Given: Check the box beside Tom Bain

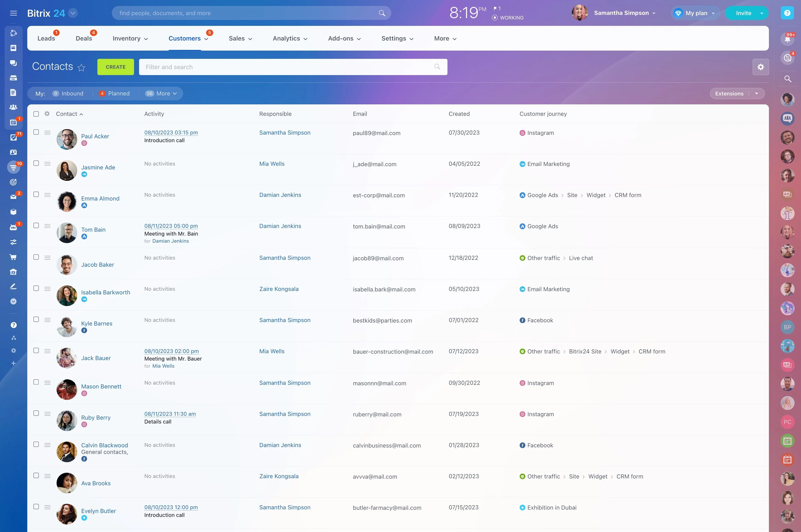Looking at the screenshot, I should click(36, 225).
